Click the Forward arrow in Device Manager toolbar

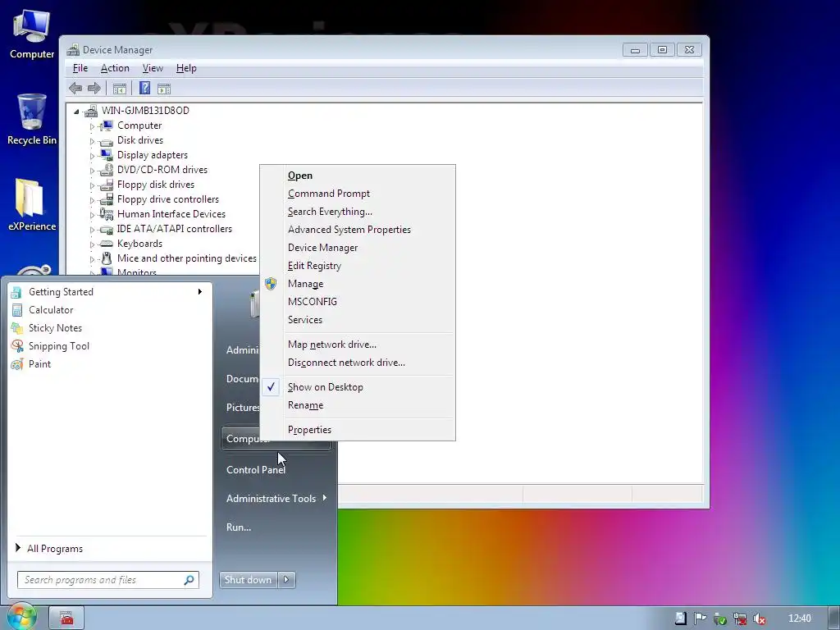94,89
